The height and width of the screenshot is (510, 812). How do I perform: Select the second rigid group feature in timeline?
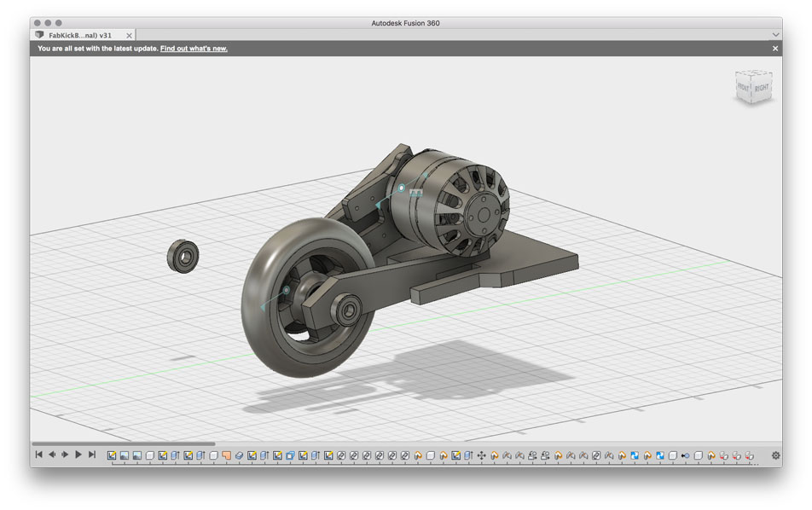545,455
